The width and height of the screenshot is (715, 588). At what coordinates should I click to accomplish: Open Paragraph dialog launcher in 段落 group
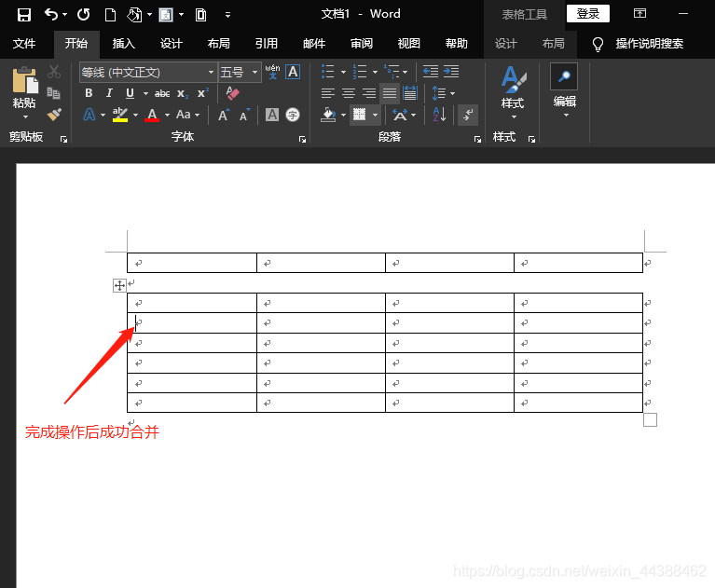477,140
